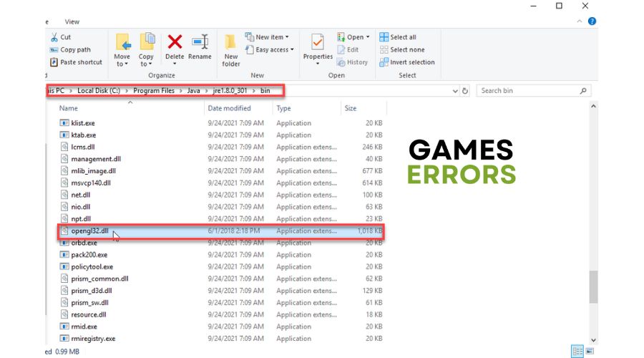Viewport: 644px width, 358px height.
Task: Click the Cut scissors icon
Action: tap(54, 37)
